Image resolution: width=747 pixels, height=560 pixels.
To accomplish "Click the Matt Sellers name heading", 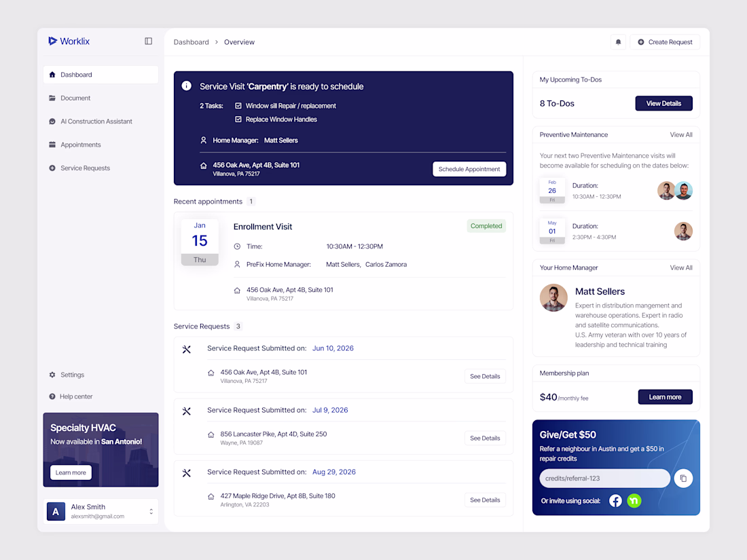I will [600, 291].
